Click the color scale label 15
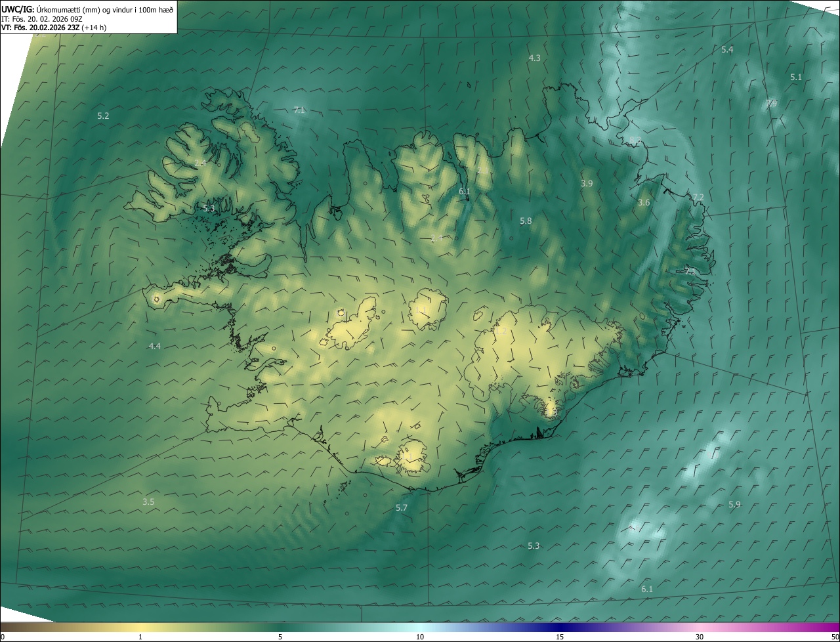 pos(560,637)
